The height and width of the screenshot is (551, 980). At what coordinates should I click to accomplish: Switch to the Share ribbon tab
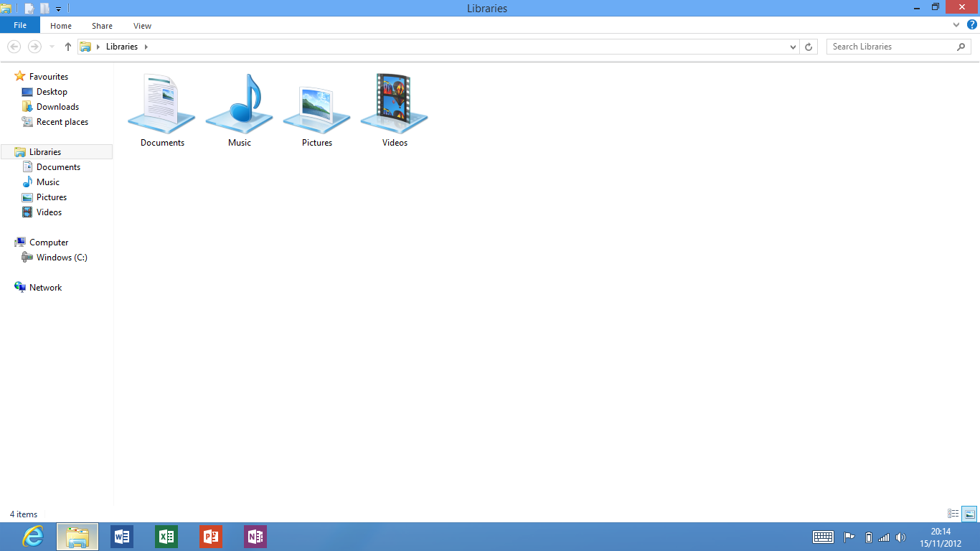pyautogui.click(x=102, y=26)
